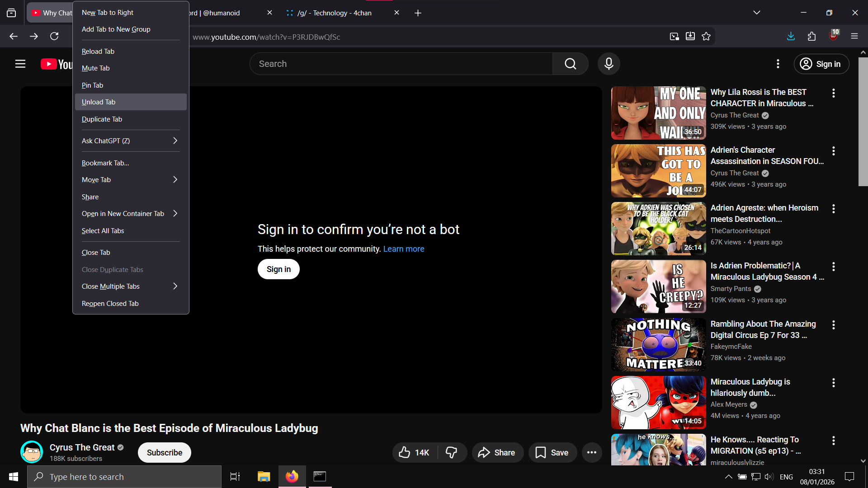The image size is (868, 488).
Task: Toggle Mute Tab in the context menu
Action: (96, 68)
